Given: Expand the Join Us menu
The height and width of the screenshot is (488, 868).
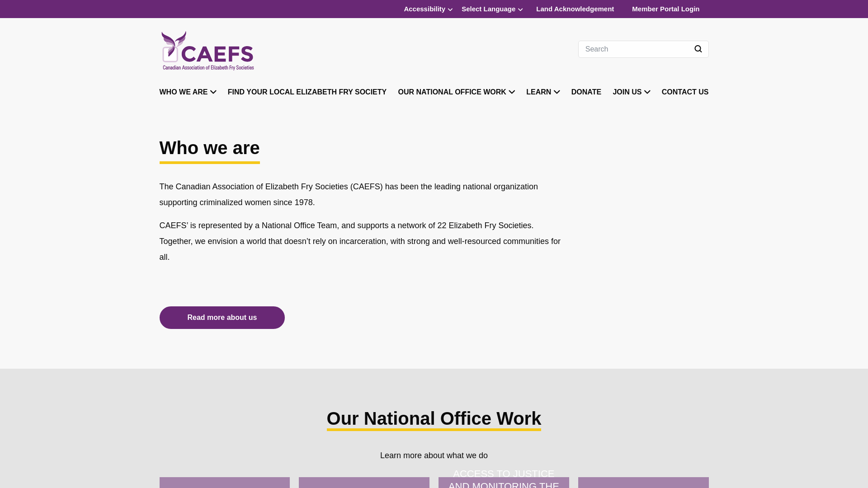Looking at the screenshot, I should coord(631,92).
